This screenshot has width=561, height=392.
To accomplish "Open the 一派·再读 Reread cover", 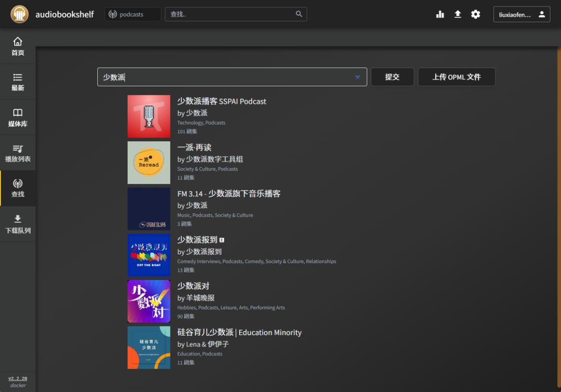I will [x=149, y=163].
